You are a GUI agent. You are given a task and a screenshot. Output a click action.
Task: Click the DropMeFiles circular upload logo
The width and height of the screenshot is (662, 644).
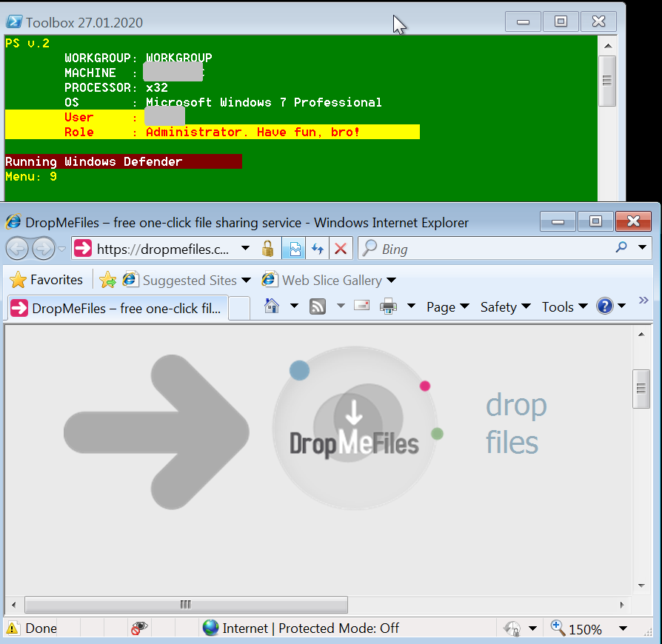point(355,428)
